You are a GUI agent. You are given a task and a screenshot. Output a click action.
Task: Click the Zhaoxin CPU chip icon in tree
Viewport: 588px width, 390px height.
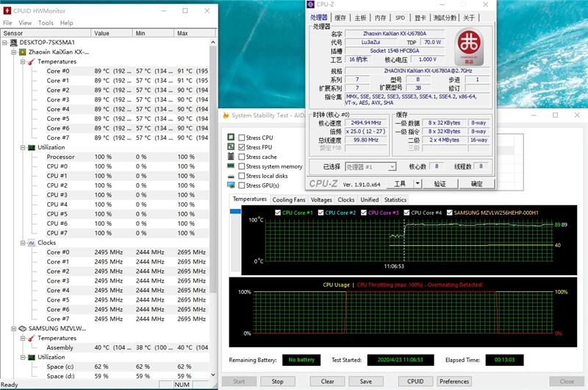pos(23,52)
